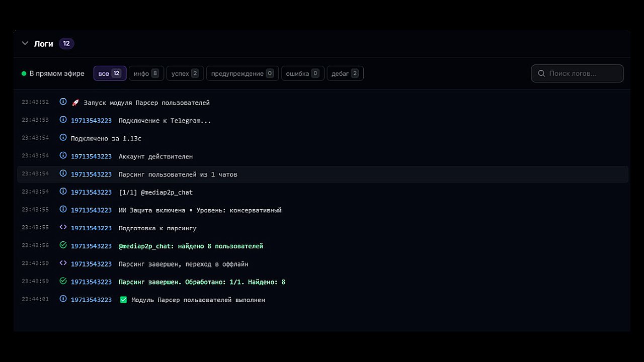Viewport: 644px width, 362px height.
Task: Click info icon on Подключение к Telegram row
Action: pyautogui.click(x=63, y=120)
